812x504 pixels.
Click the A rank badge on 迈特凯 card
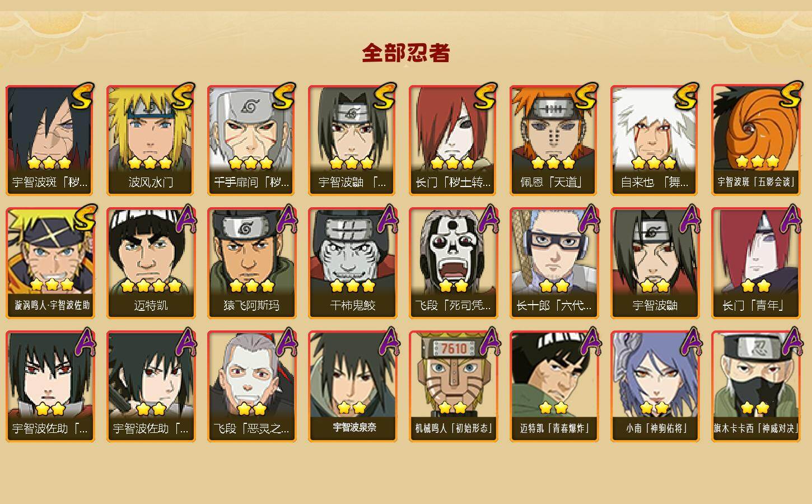(x=185, y=220)
